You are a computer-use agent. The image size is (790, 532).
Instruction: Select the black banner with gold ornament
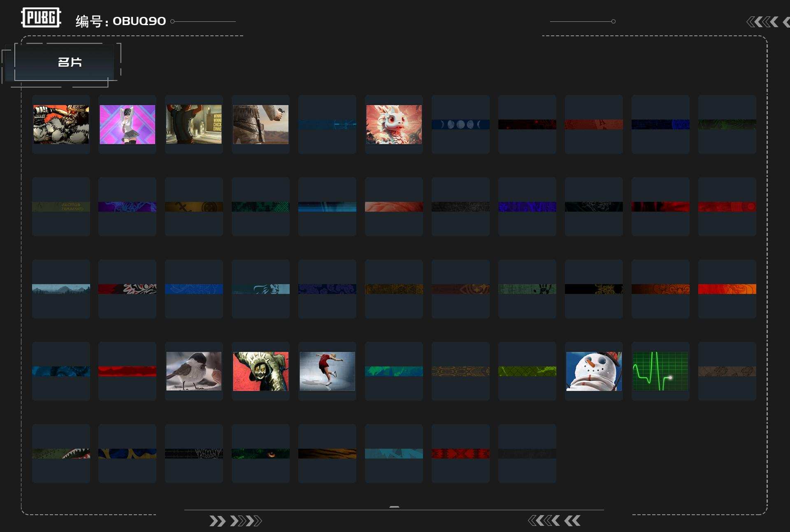click(x=594, y=289)
